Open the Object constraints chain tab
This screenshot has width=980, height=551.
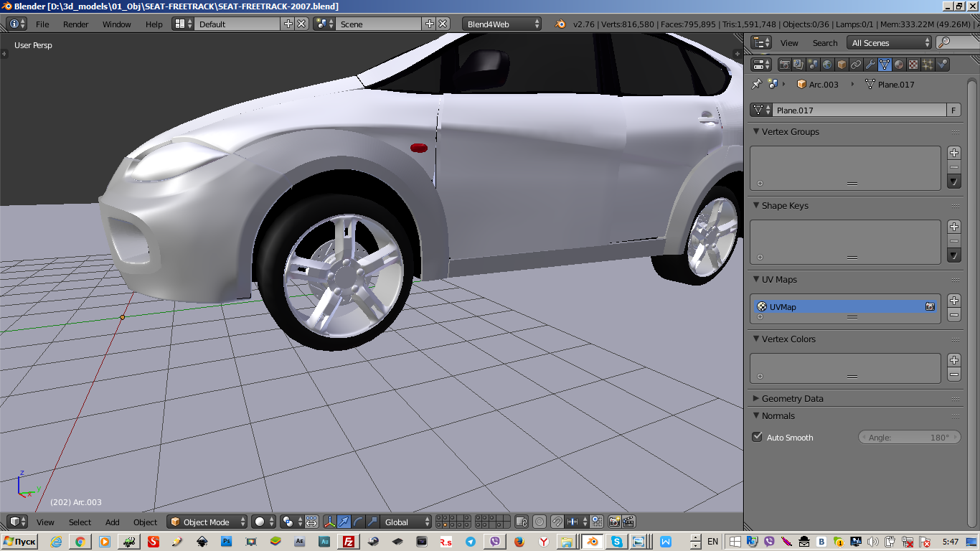tap(856, 65)
